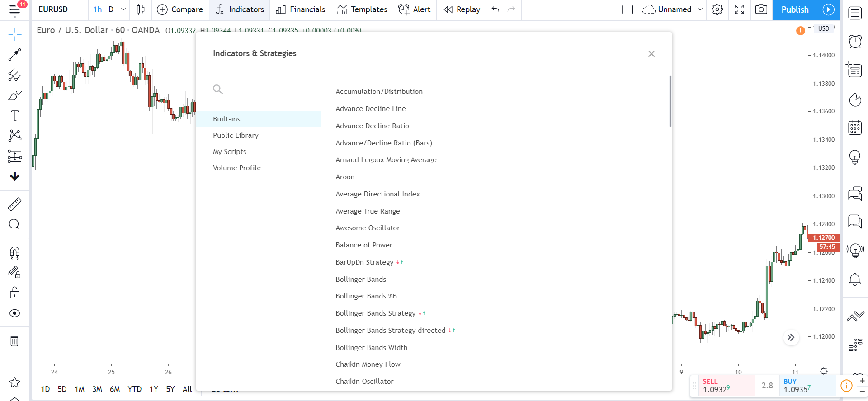Open the select layout square icon

[x=627, y=9]
